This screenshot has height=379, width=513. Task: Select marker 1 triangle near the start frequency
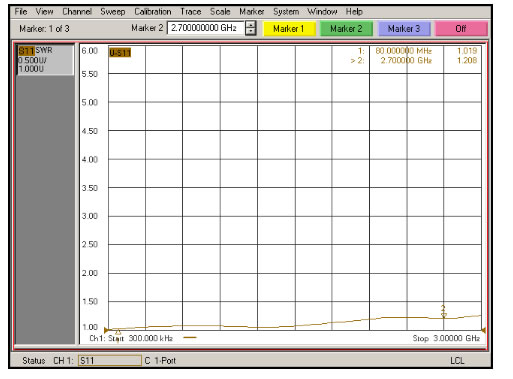tap(118, 332)
